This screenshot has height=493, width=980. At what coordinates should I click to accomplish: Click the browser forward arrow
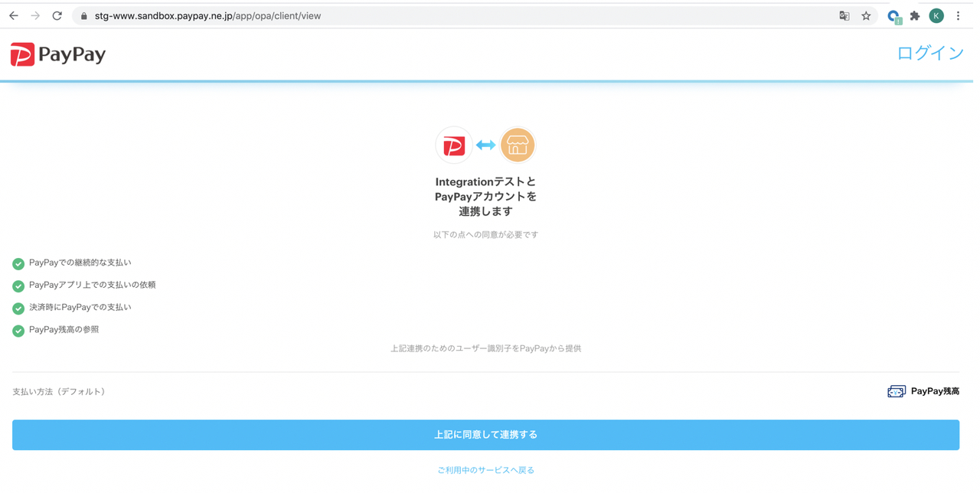tap(35, 15)
